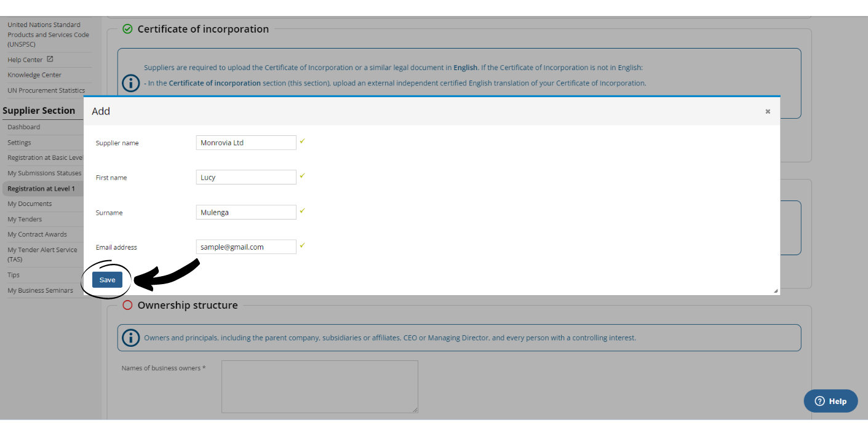Viewport: 868px width, 436px height.
Task: Go to My Tenders sidebar item
Action: 25,219
